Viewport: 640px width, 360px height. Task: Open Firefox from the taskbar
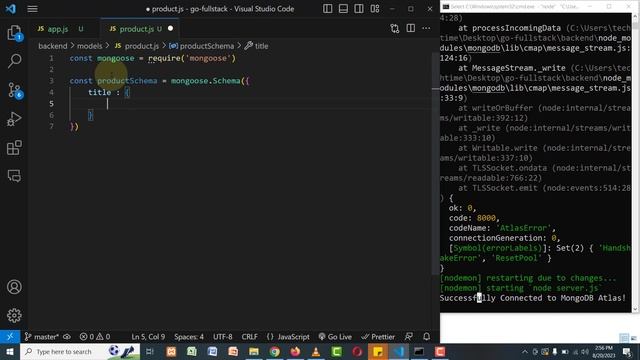tap(295, 352)
